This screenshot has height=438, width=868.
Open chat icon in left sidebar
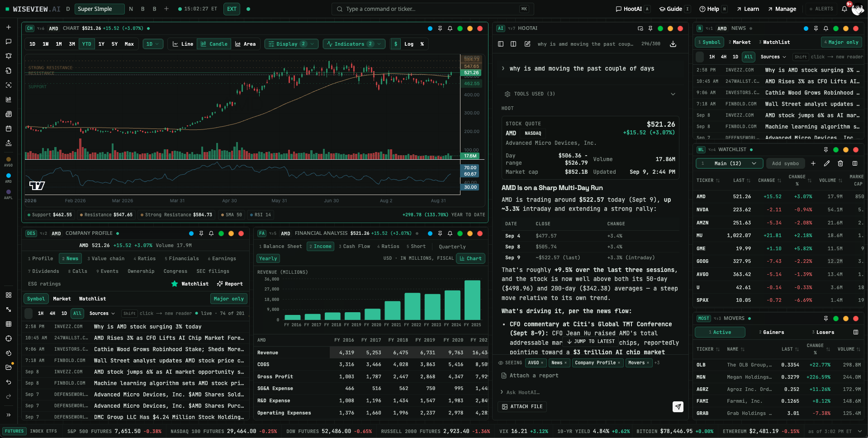8,42
